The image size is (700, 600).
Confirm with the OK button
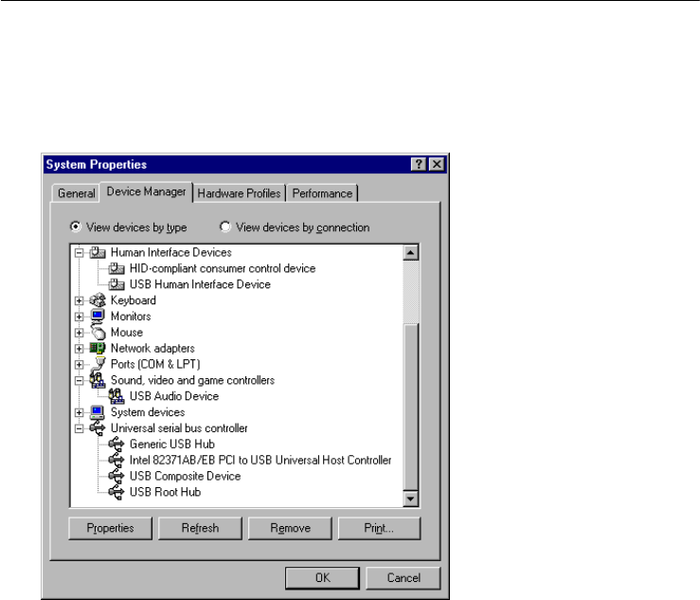(322, 578)
